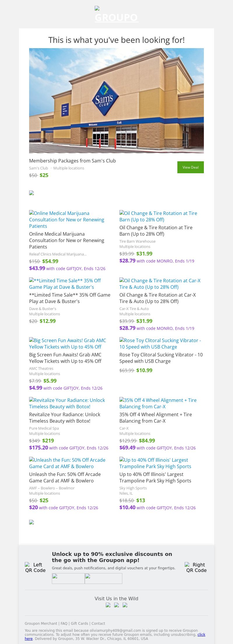Click the Groupon Merchant footer link
The image size is (233, 644).
(41, 623)
